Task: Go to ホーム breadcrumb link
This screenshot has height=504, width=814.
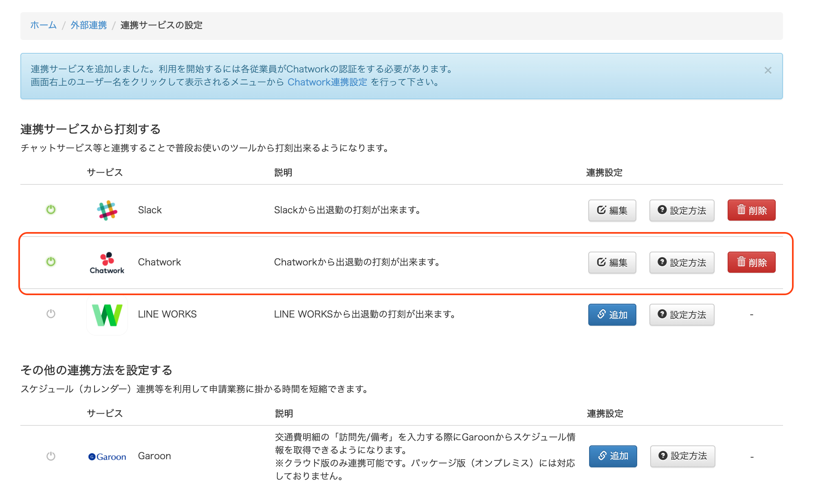Action: (44, 25)
